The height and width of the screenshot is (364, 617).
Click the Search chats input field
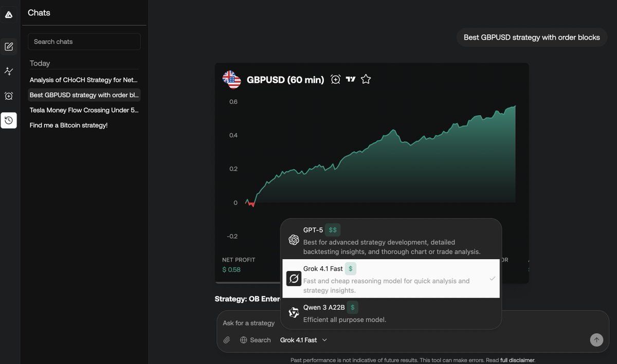84,42
